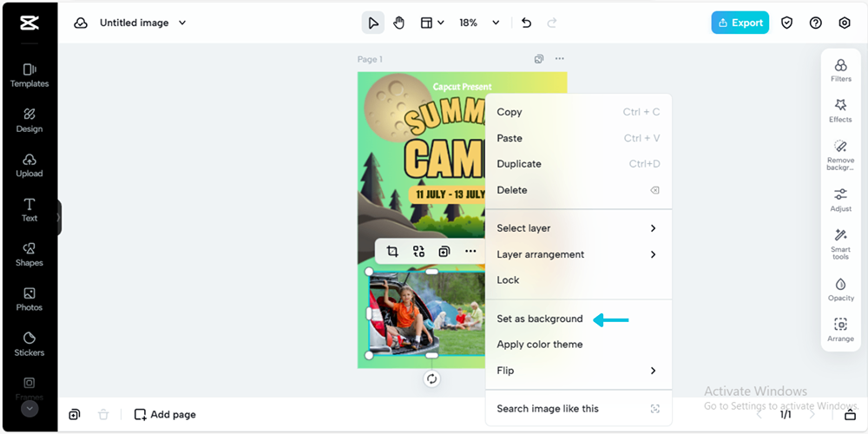
Task: Open Smart tools
Action: pos(840,244)
